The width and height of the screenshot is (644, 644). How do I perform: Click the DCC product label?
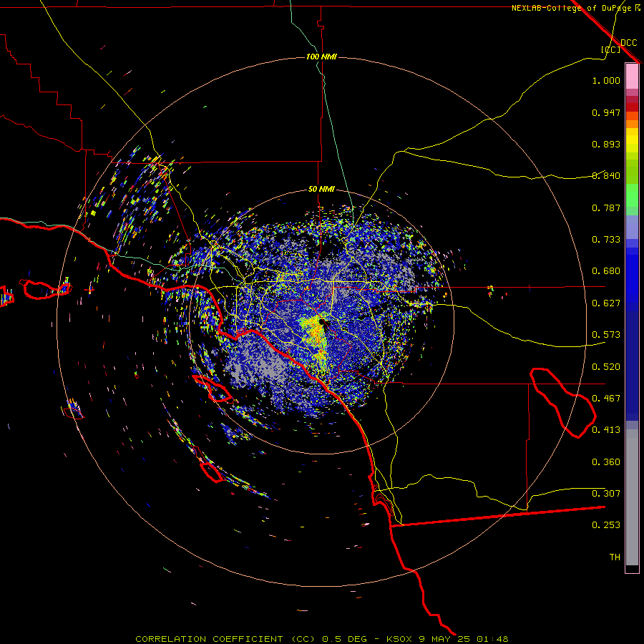click(628, 43)
